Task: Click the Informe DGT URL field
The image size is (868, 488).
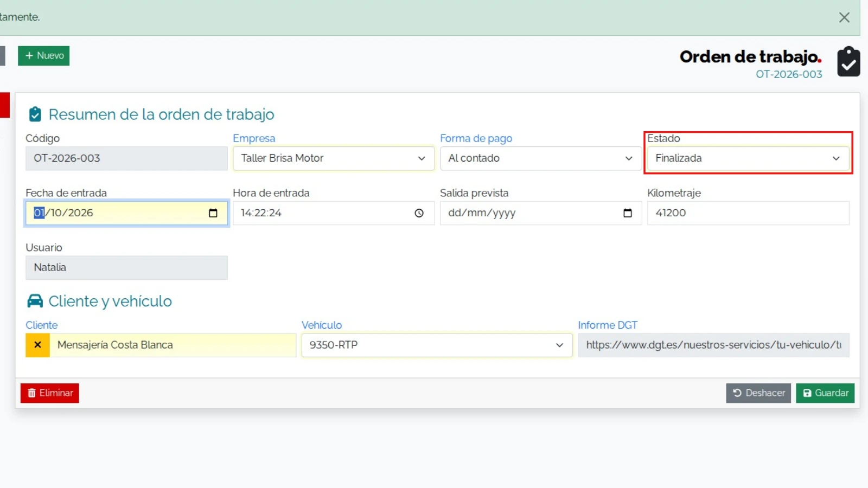Action: coord(713,345)
